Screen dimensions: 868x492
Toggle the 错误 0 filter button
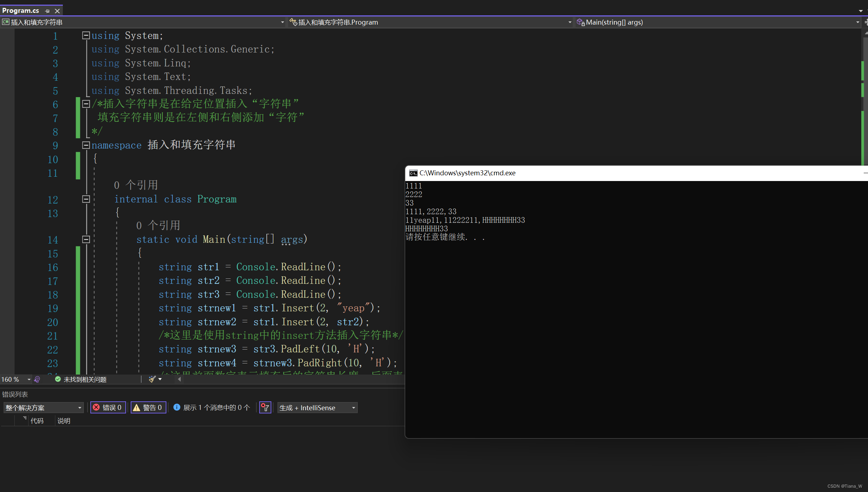coord(108,407)
